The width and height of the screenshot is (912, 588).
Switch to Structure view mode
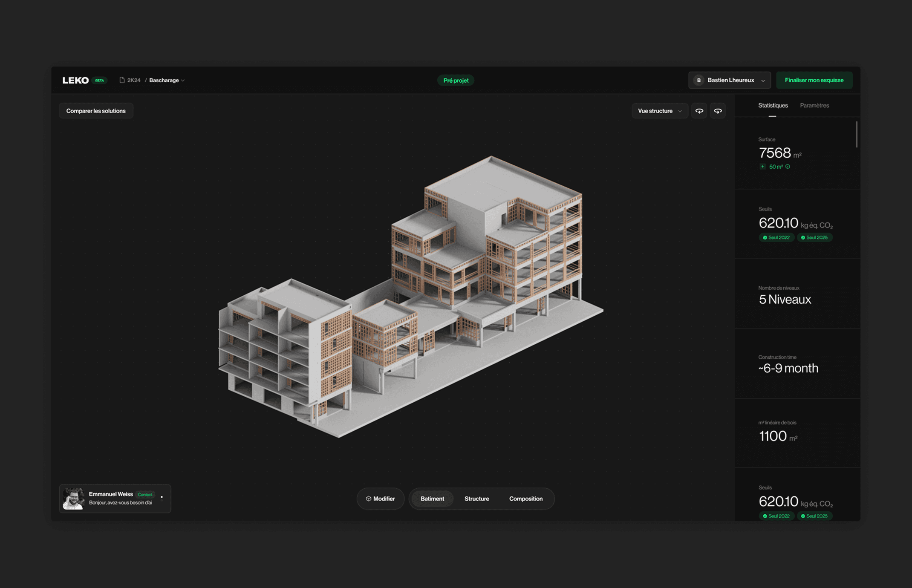point(476,499)
